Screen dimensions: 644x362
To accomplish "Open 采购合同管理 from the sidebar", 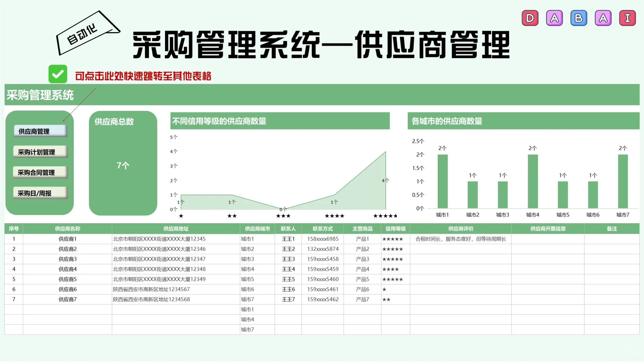I will [40, 172].
